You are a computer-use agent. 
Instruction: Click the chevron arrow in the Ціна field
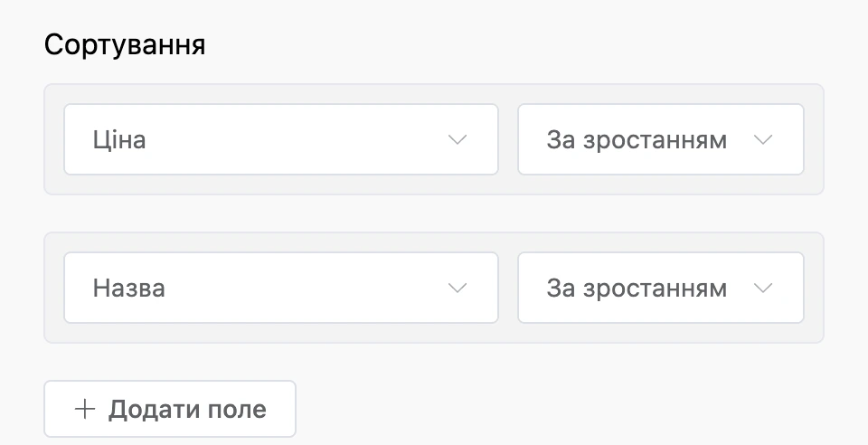458,139
